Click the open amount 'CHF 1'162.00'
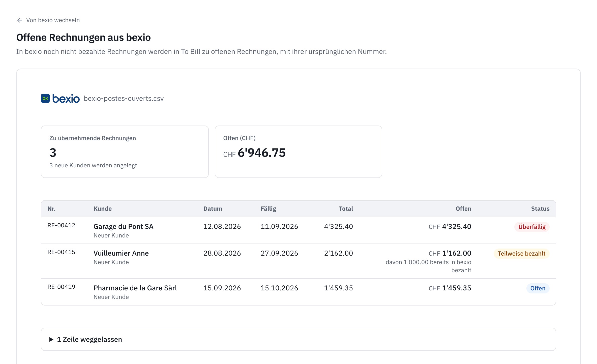Image resolution: width=597 pixels, height=364 pixels. coord(450,253)
